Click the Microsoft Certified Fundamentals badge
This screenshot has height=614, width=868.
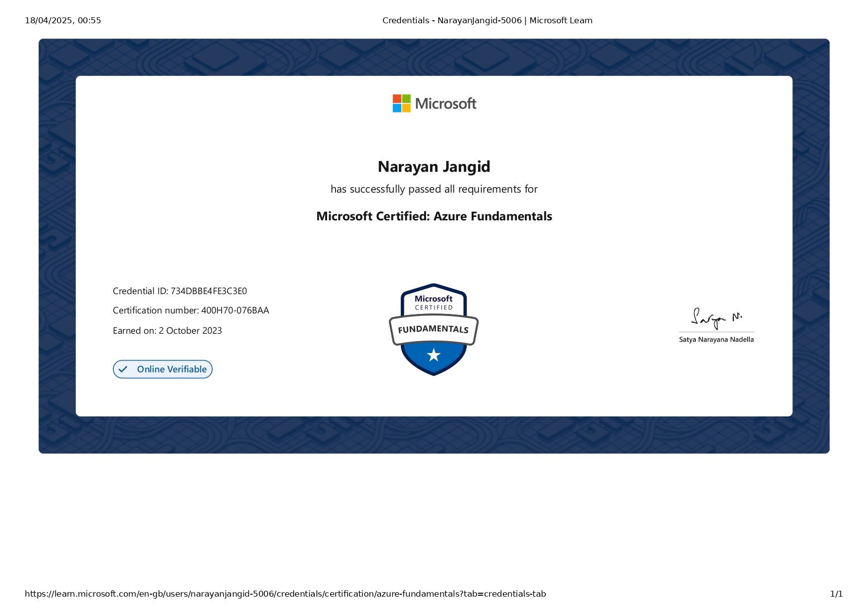coord(434,329)
